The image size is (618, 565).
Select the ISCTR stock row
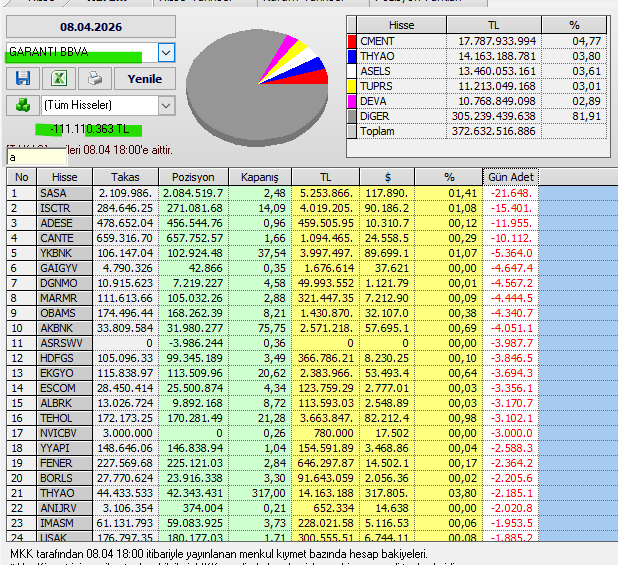tap(273, 208)
